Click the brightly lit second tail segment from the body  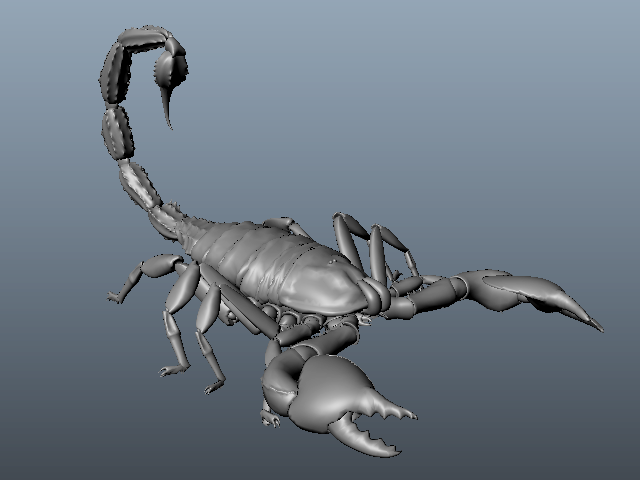[x=139, y=184]
